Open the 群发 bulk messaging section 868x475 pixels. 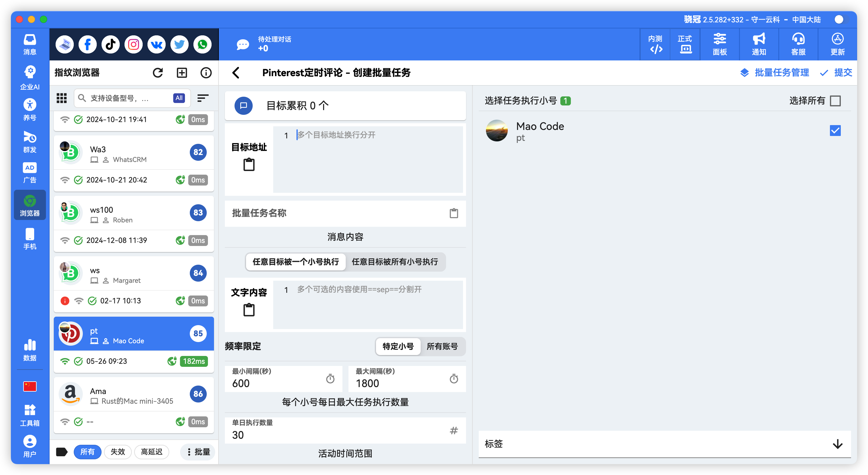click(x=30, y=141)
